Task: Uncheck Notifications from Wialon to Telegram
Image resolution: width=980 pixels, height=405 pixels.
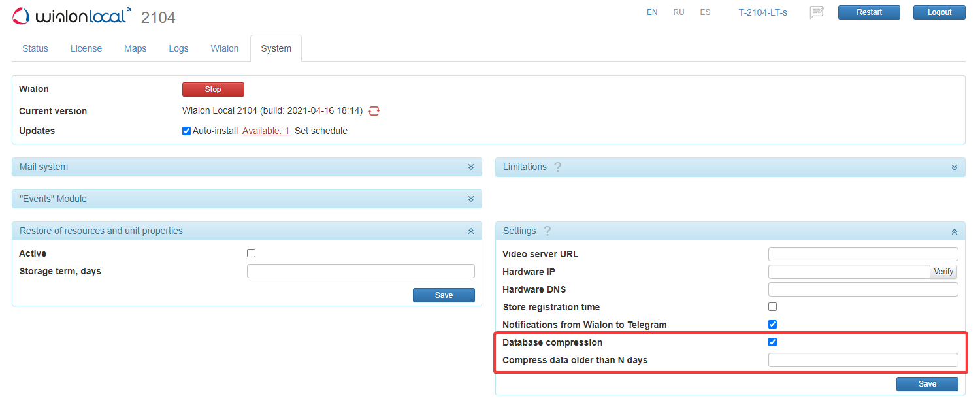Action: point(772,325)
